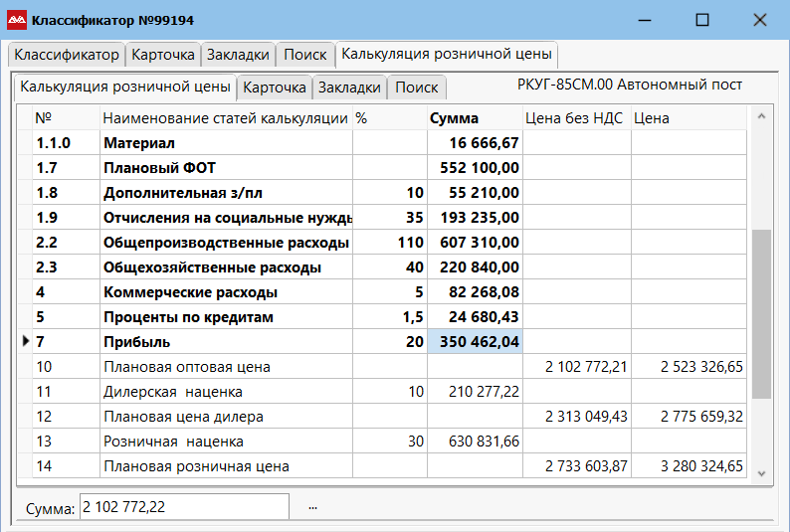
Task: Select the highlighted Прибыль sum cell 350 462,04
Action: 475,342
